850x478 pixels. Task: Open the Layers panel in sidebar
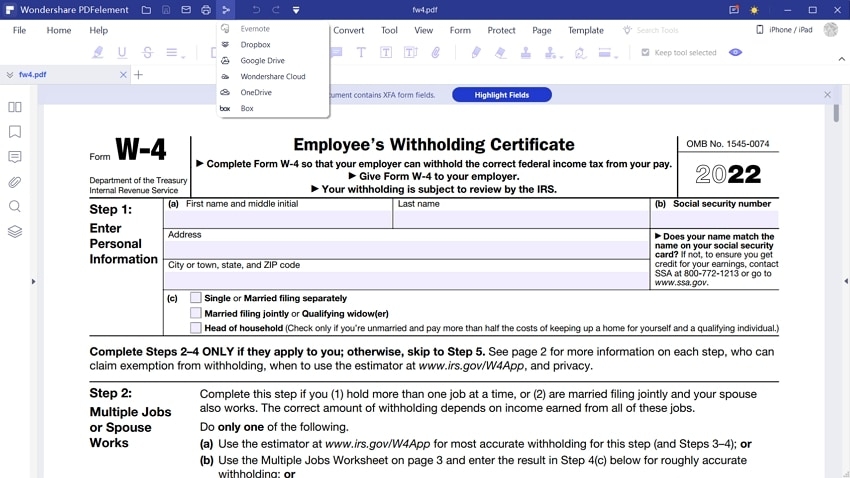15,232
